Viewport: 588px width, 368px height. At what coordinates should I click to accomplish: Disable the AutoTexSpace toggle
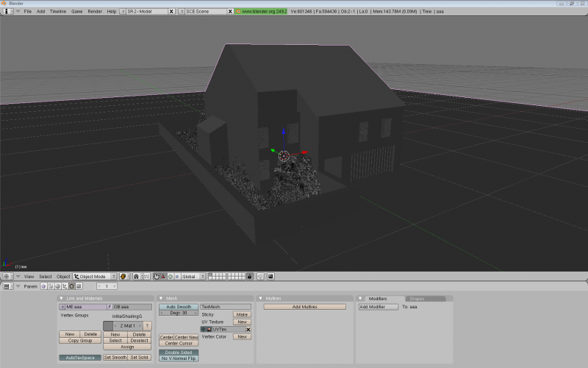(79, 357)
